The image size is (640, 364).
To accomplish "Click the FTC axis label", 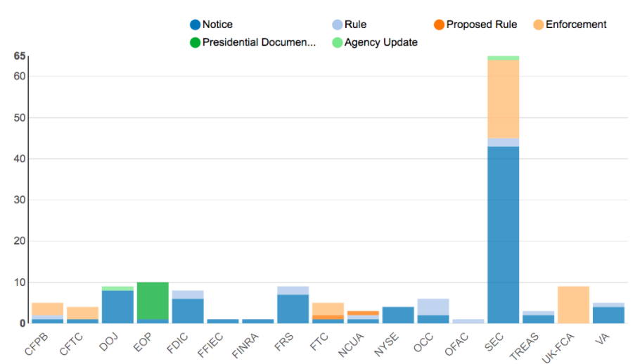I will point(319,342).
